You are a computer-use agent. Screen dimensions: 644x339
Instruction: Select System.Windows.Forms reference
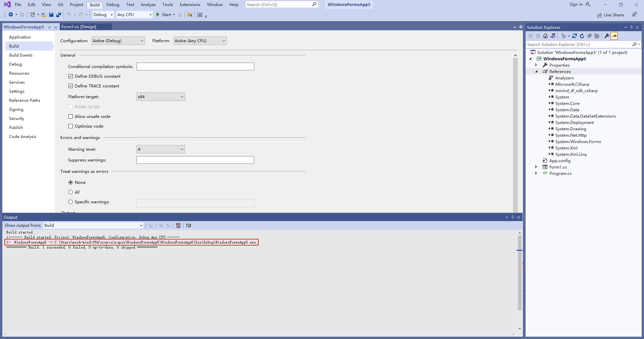[x=578, y=142]
